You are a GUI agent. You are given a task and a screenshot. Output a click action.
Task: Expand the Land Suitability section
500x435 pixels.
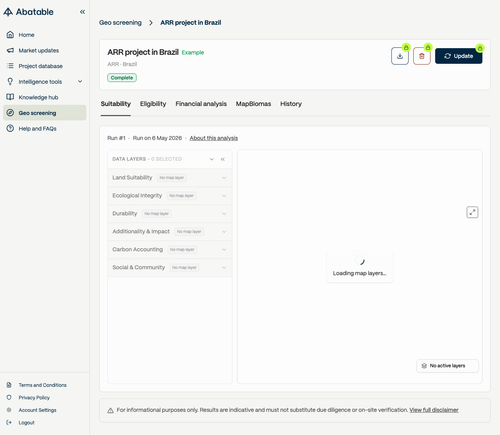click(170, 178)
